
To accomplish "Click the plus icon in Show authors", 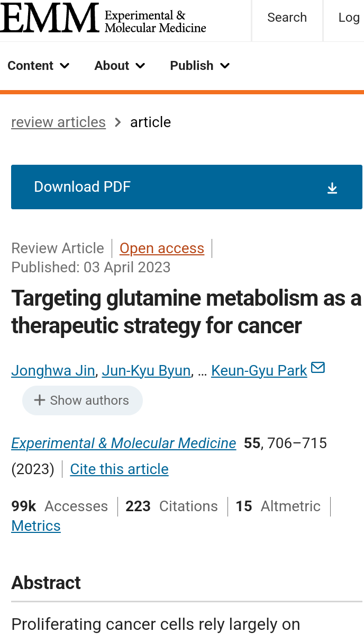I will coord(39,400).
